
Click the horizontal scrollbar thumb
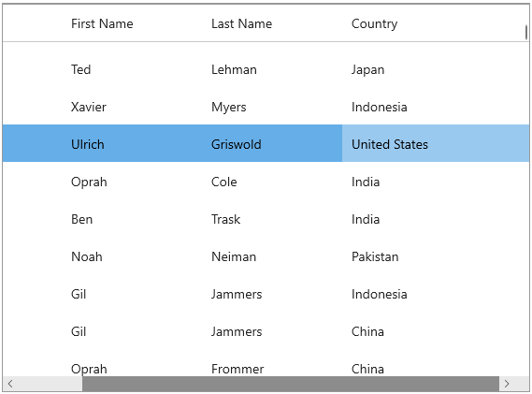click(x=291, y=384)
